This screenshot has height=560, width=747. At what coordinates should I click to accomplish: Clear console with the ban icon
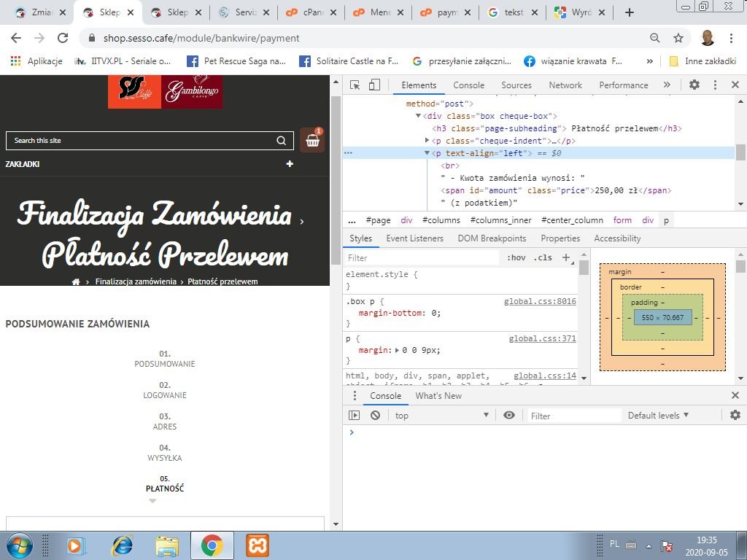click(376, 415)
